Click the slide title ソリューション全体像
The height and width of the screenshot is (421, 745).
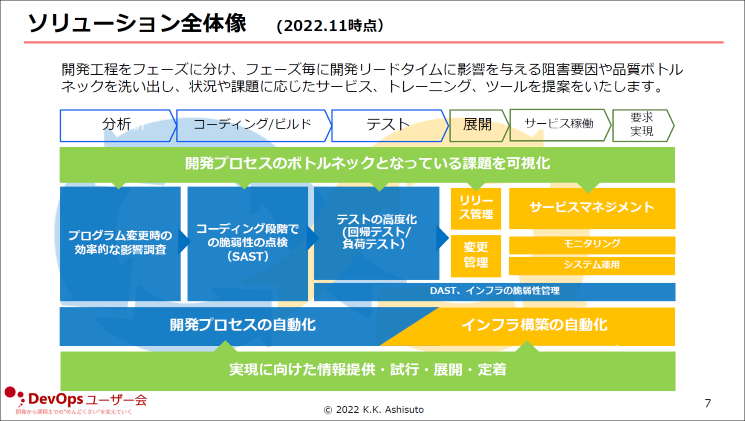pyautogui.click(x=136, y=22)
